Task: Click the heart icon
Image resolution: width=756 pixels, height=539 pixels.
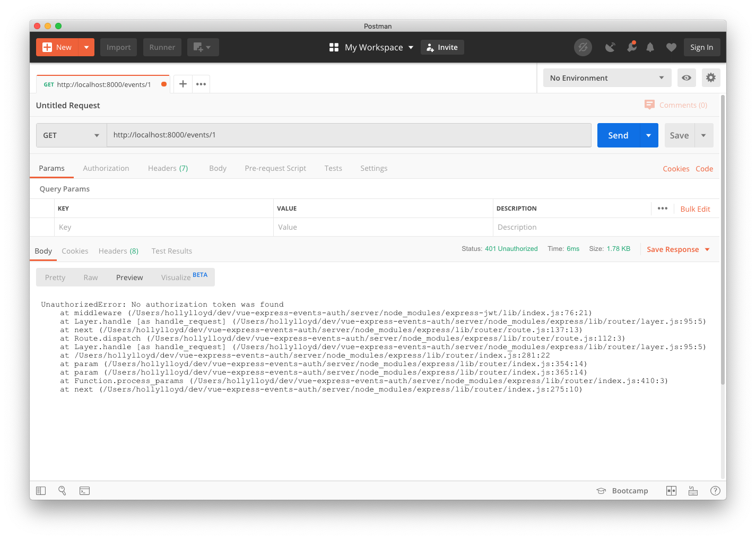Action: (671, 47)
